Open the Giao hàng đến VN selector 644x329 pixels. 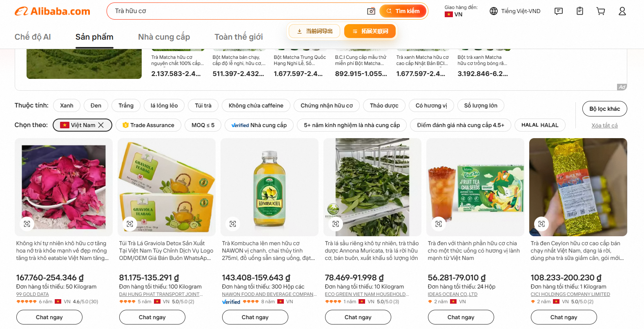point(461,11)
